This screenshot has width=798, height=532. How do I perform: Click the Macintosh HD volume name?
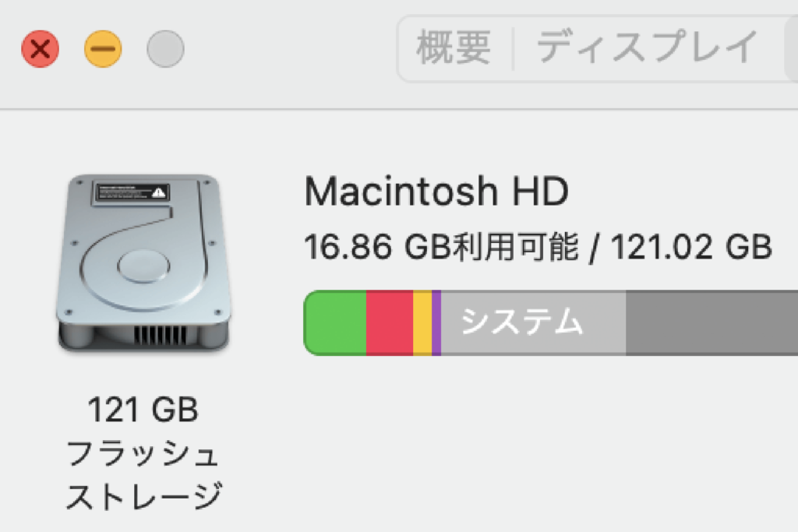pyautogui.click(x=436, y=192)
